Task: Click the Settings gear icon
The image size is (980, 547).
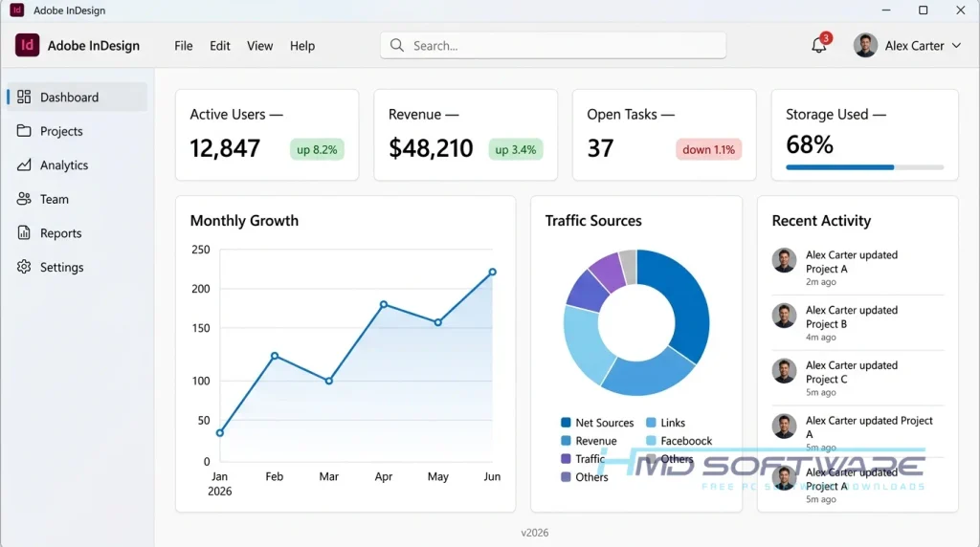Action: point(24,267)
